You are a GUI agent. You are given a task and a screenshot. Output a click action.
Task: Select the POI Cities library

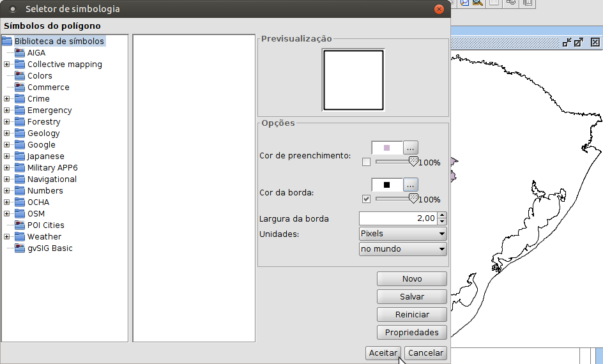(x=45, y=225)
